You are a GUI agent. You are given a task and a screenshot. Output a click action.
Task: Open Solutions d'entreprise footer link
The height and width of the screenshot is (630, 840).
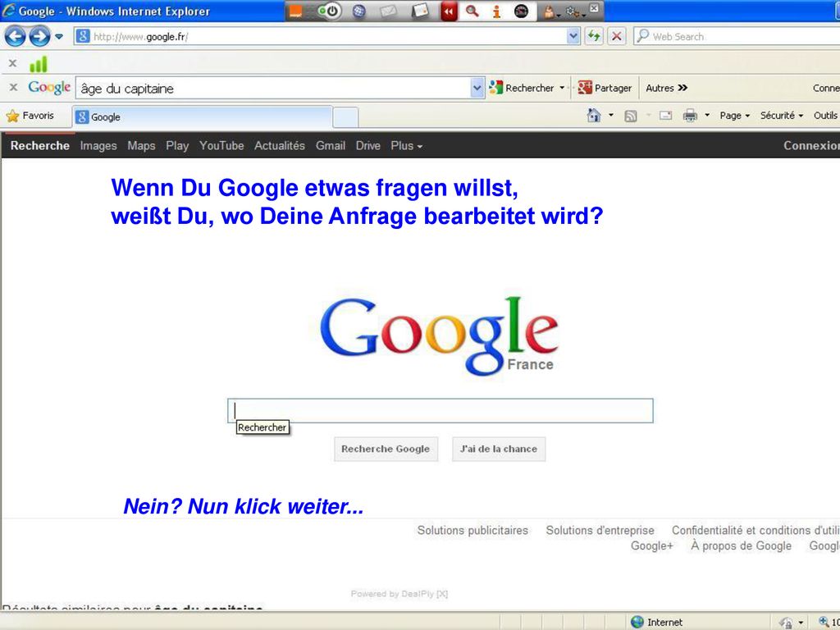pos(600,531)
